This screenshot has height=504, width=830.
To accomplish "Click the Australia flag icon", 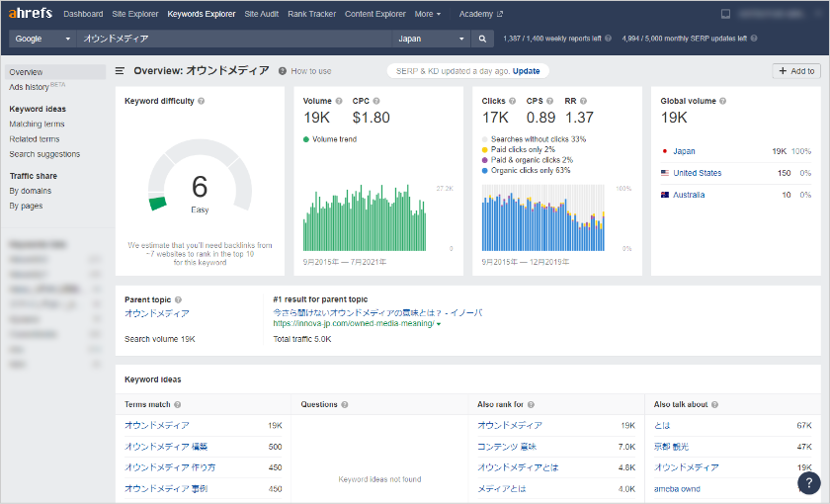I will click(x=665, y=195).
